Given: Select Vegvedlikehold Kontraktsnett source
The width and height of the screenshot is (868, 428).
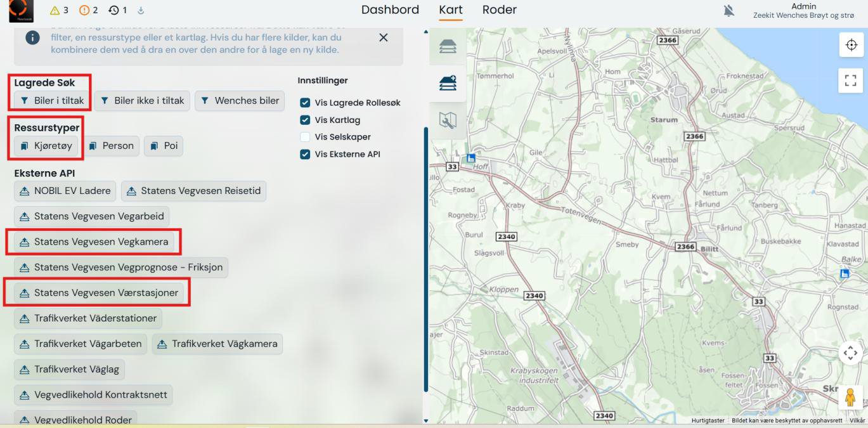Looking at the screenshot, I should tap(93, 394).
